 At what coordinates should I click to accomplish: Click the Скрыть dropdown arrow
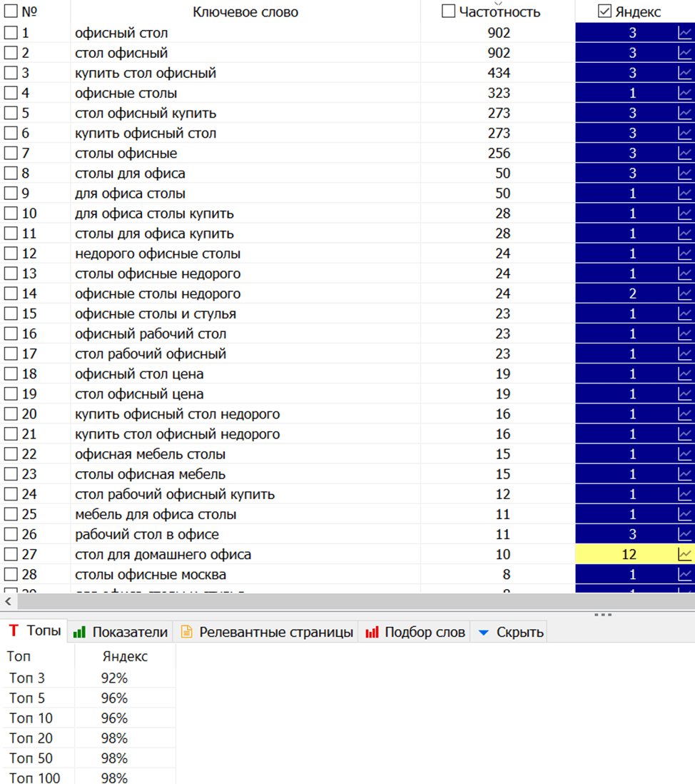[483, 633]
